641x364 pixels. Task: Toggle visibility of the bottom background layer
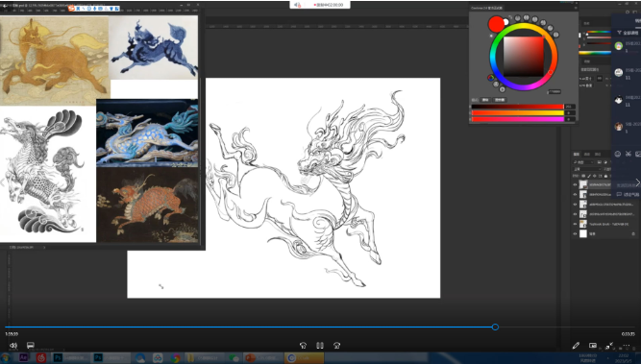(x=575, y=233)
